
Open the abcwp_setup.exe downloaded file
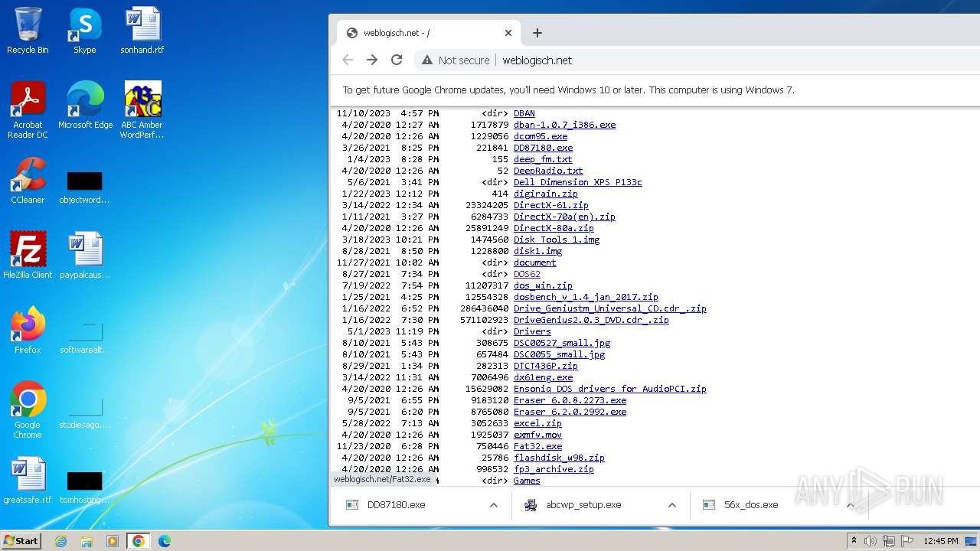point(583,505)
